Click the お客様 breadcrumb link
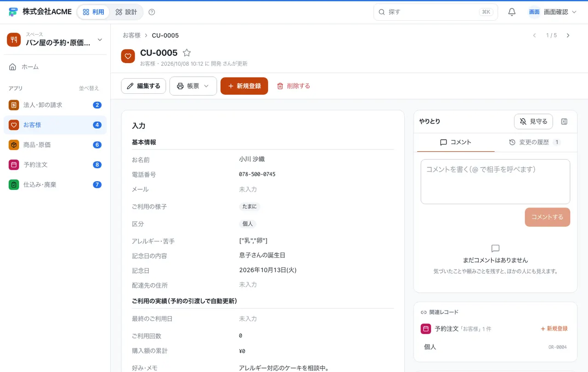This screenshot has width=588, height=372. [131, 35]
